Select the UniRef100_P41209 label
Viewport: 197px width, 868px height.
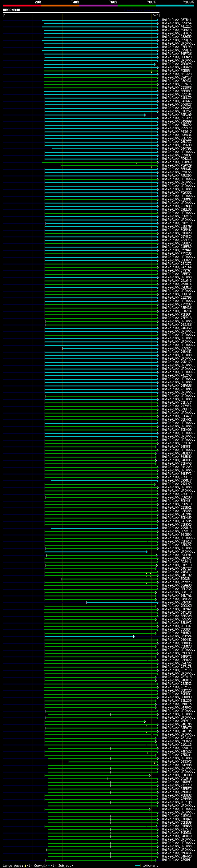[x=177, y=467]
